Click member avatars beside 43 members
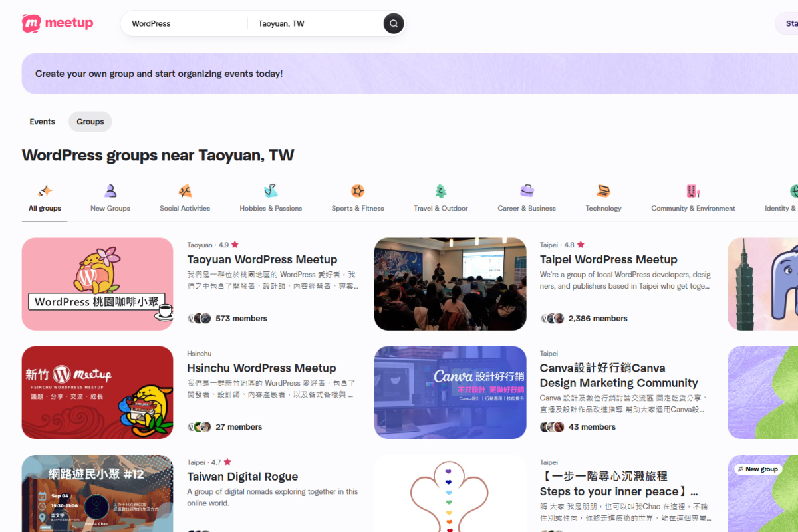This screenshot has width=798, height=532. coord(552,427)
